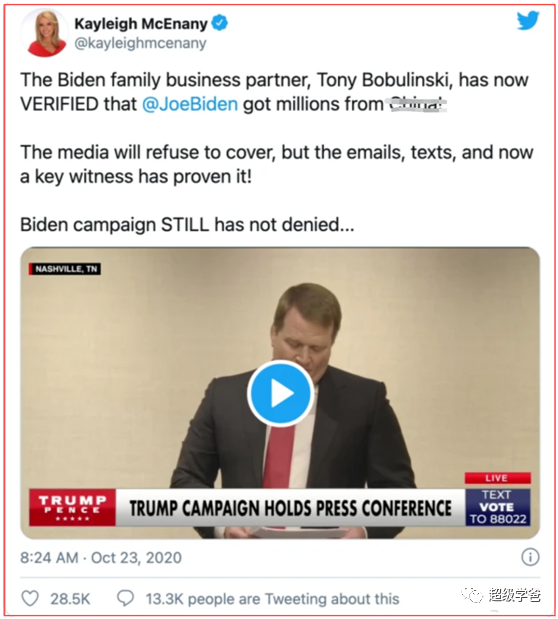
Task: Open the @JoeBiden mention link
Action: pyautogui.click(x=190, y=104)
